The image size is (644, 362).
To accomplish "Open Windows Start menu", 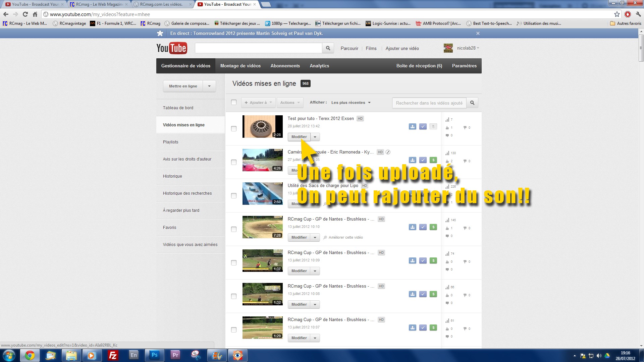I will pos(9,355).
